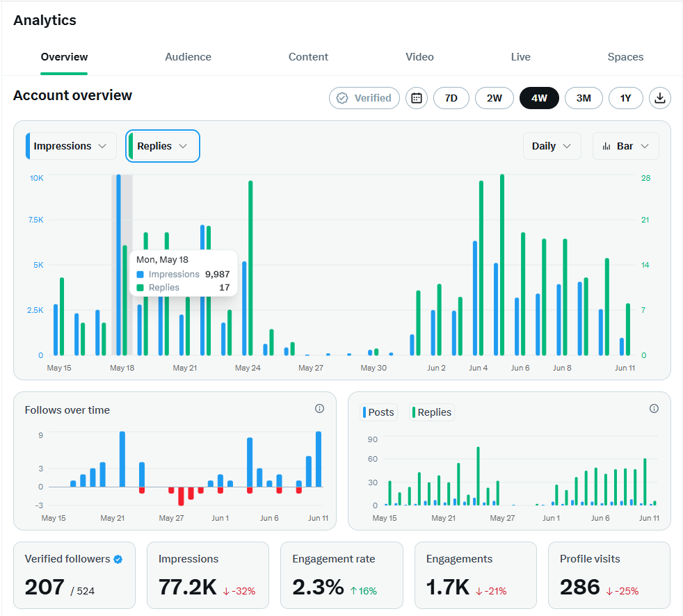Viewport: 683px width, 616px height.
Task: Open the Impressions metric dropdown
Action: pos(71,146)
